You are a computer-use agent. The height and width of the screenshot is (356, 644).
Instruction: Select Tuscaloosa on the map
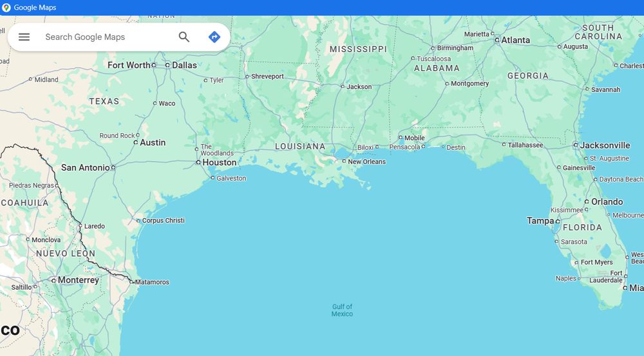coord(433,59)
